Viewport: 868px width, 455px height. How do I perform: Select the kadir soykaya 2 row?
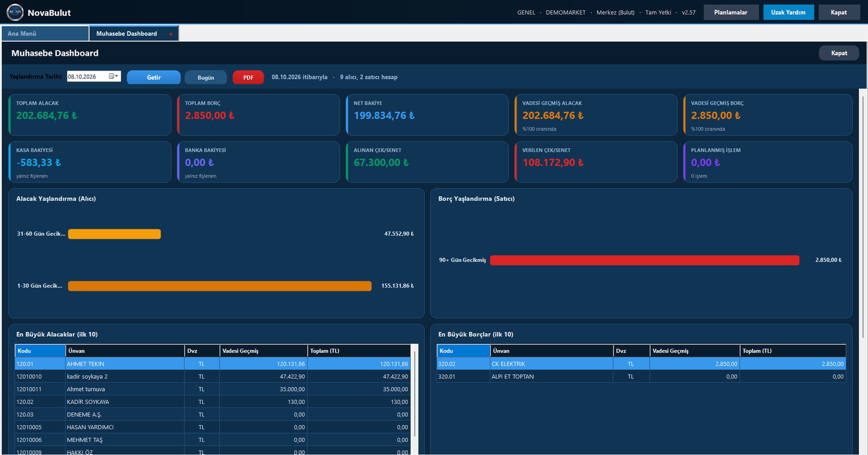pos(213,376)
